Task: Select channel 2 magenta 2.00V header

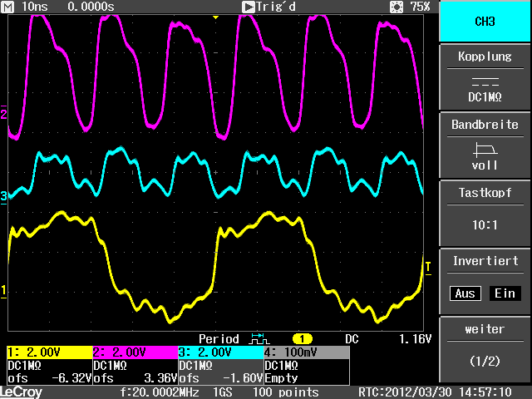Action: 135,352
